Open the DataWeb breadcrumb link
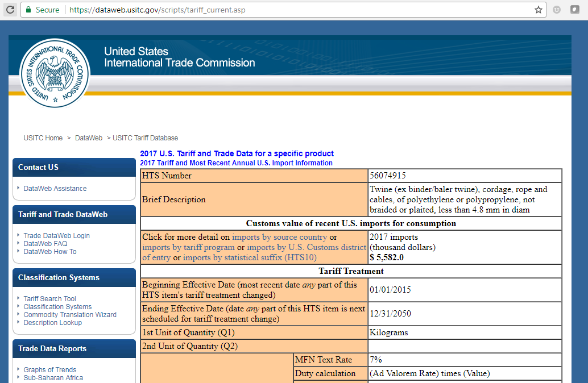This screenshot has height=383, width=588. pos(89,138)
